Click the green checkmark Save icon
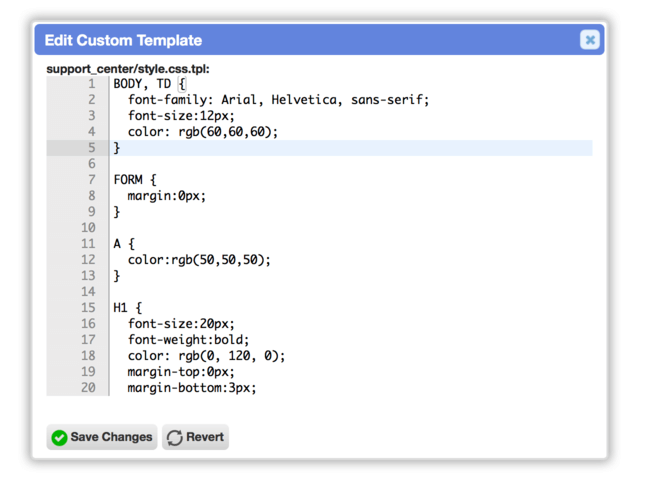The width and height of the screenshot is (646, 491). click(59, 437)
